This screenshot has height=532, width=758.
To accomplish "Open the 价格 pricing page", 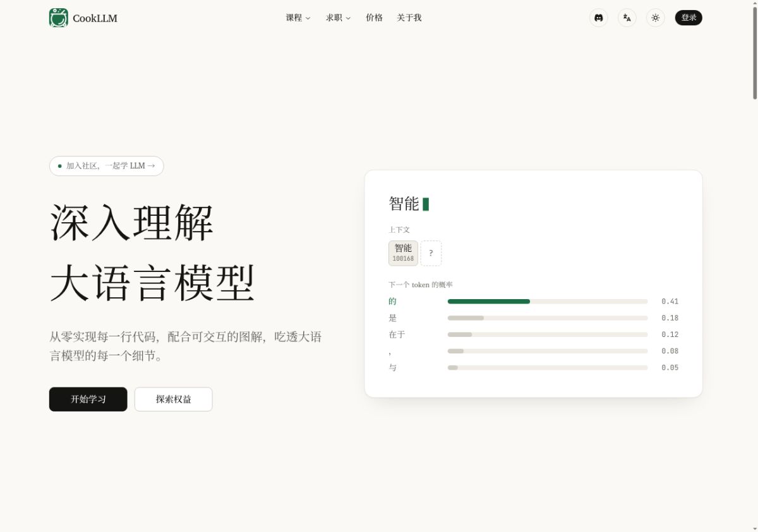I will pos(374,18).
